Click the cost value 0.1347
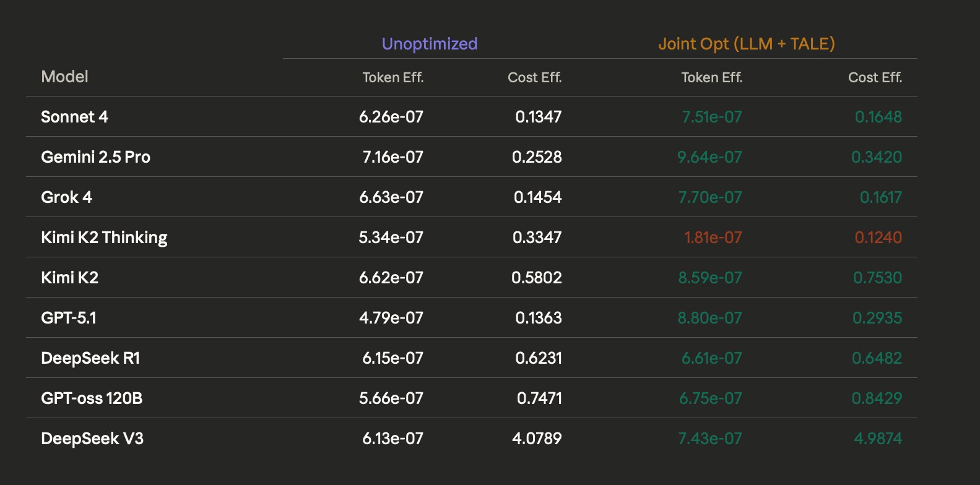This screenshot has height=485, width=980. tap(539, 117)
